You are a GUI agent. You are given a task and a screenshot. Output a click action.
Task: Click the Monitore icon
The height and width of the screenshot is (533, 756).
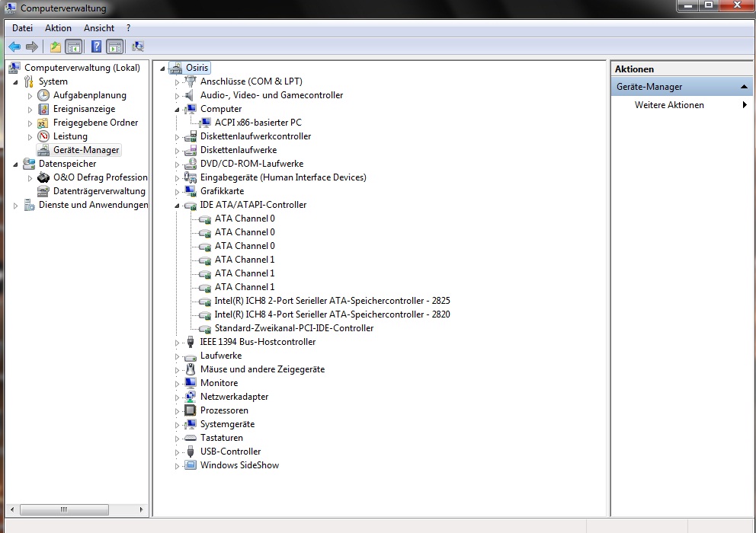click(191, 383)
